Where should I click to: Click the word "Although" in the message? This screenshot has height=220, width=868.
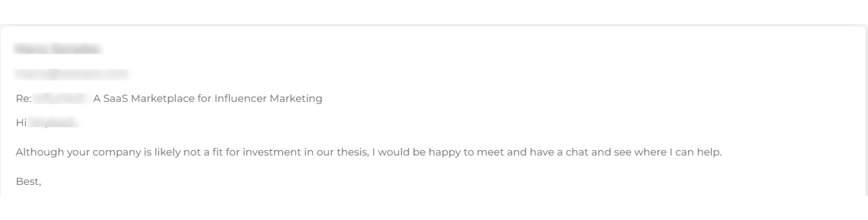pyautogui.click(x=40, y=152)
